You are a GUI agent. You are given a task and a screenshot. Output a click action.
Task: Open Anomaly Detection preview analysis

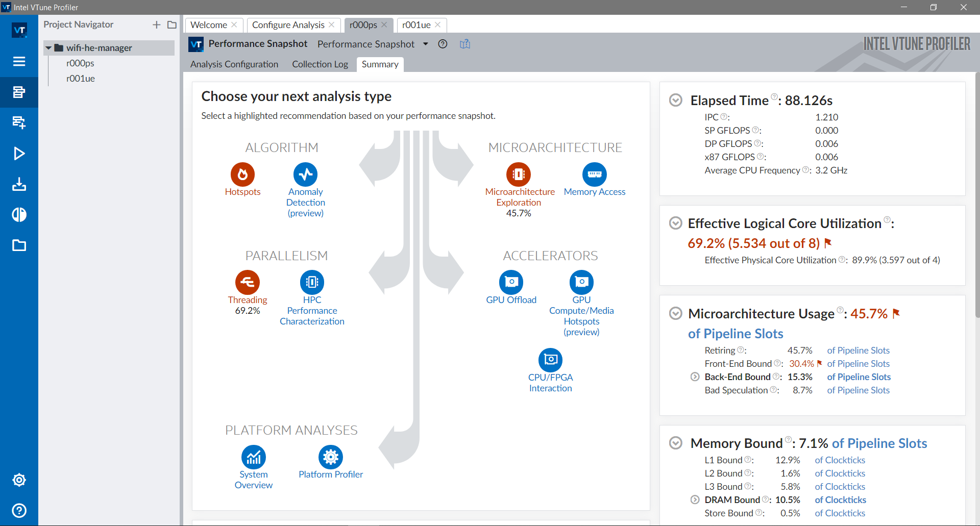tap(305, 174)
